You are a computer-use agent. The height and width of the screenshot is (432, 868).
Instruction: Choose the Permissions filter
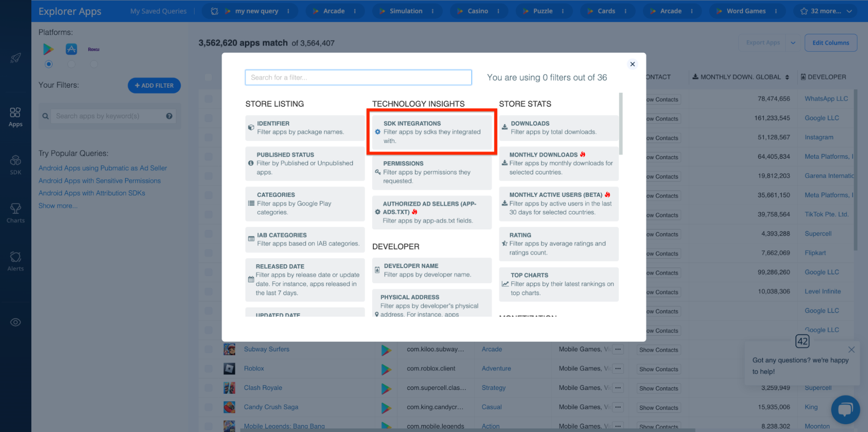[x=432, y=172]
